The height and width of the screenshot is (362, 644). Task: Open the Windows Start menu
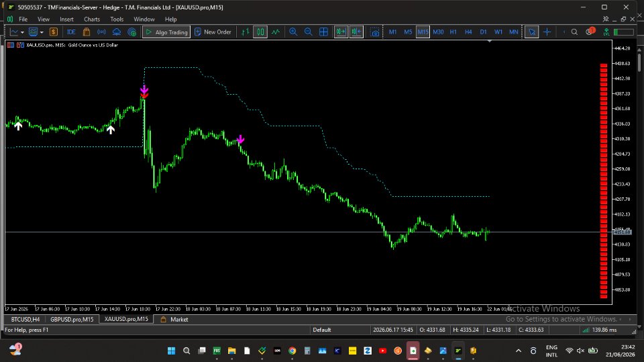point(171,351)
